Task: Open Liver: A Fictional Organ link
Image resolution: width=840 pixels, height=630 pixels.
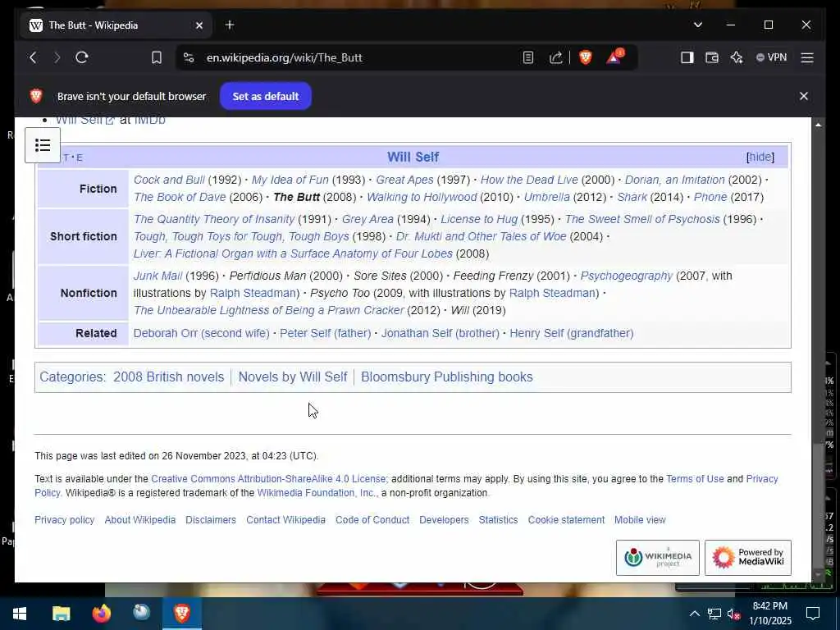Action: click(293, 254)
